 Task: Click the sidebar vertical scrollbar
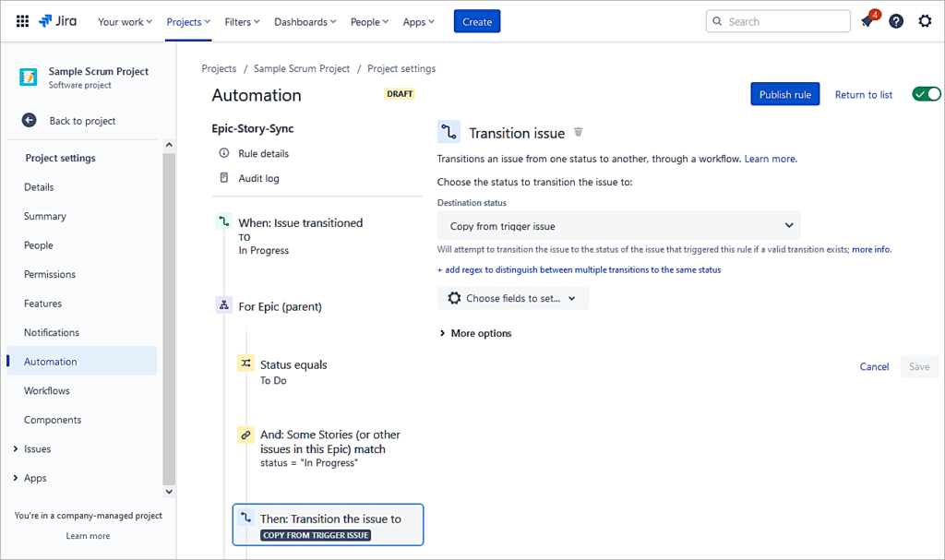169,314
